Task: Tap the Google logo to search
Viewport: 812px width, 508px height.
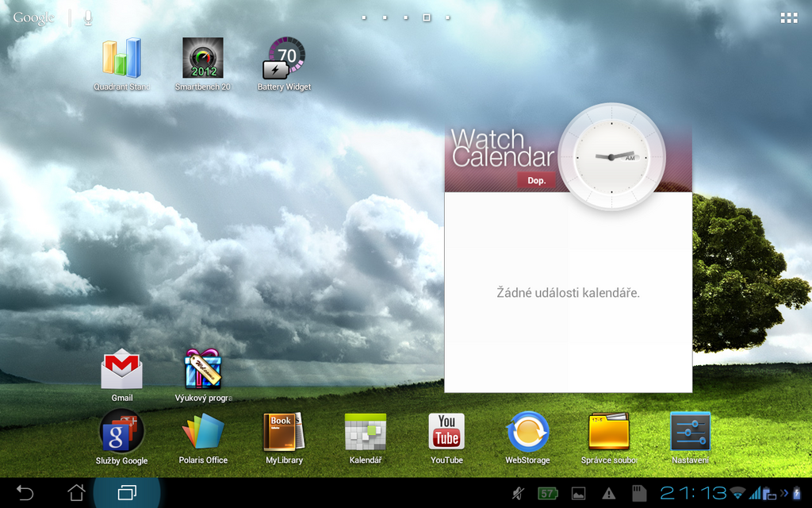Action: pyautogui.click(x=33, y=17)
